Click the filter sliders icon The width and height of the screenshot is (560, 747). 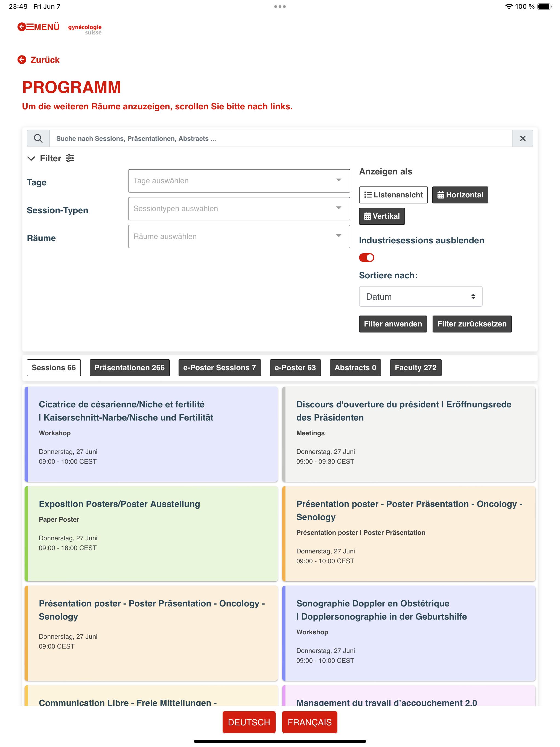[70, 158]
